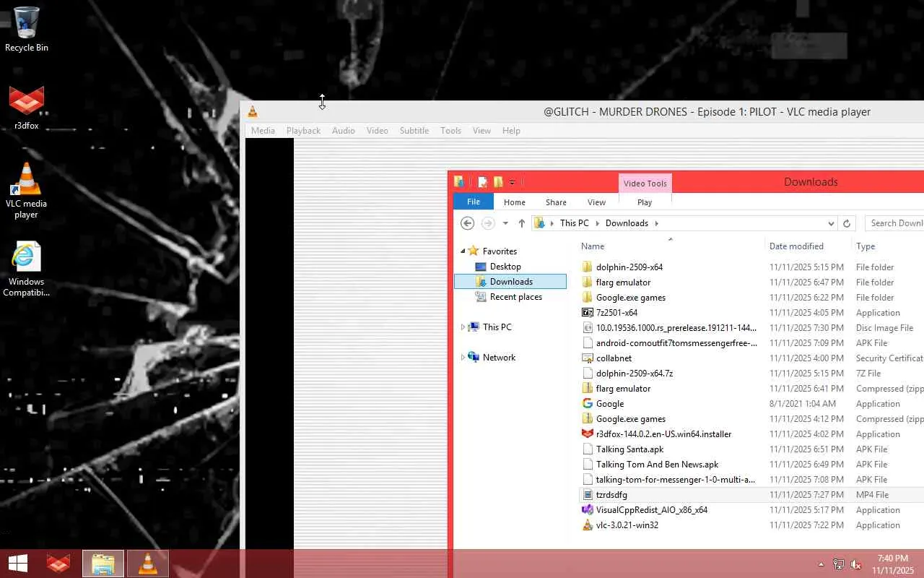Select Desktop under Favorites
924x578 pixels.
[505, 267]
